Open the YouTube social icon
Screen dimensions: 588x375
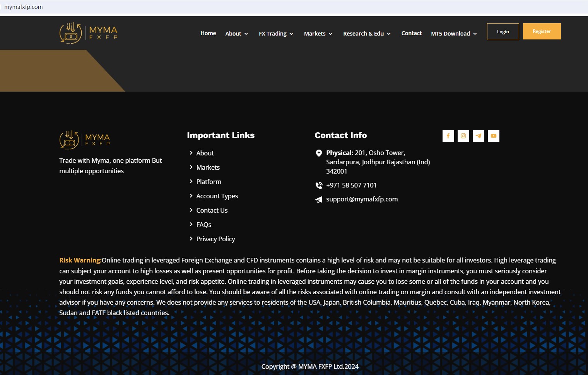pyautogui.click(x=493, y=136)
